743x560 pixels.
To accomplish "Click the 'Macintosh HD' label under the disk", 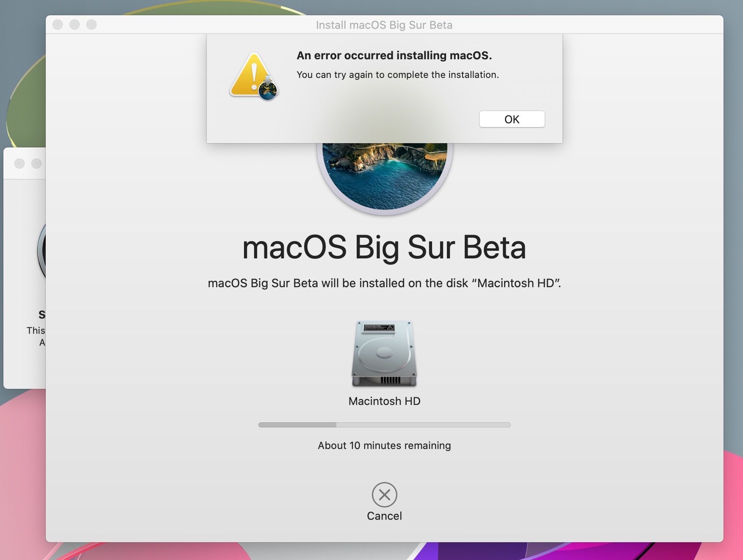I will (384, 401).
